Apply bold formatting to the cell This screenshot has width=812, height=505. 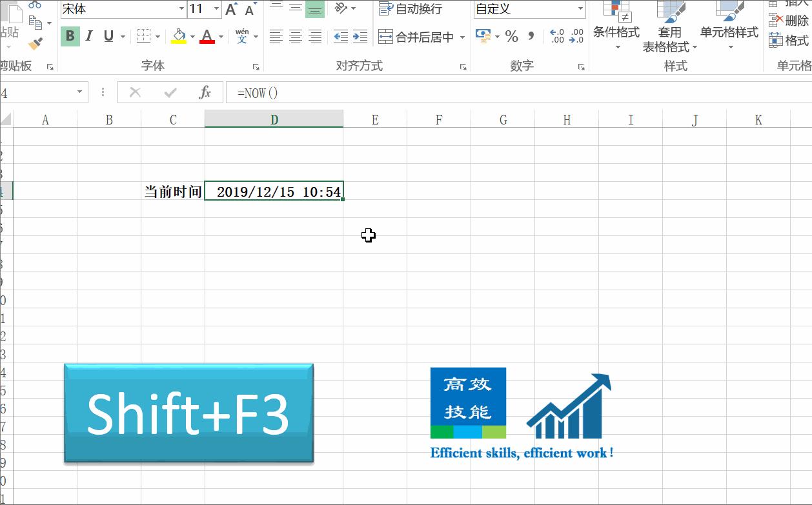click(69, 36)
